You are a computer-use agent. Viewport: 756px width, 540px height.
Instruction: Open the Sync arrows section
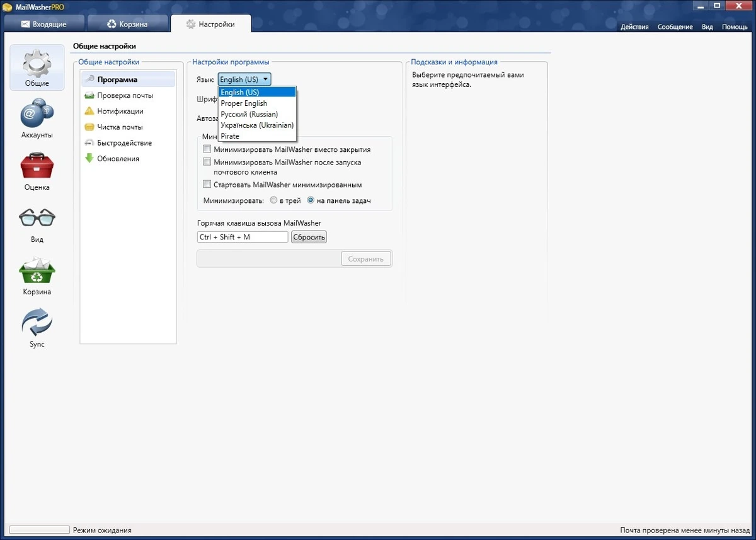point(37,328)
